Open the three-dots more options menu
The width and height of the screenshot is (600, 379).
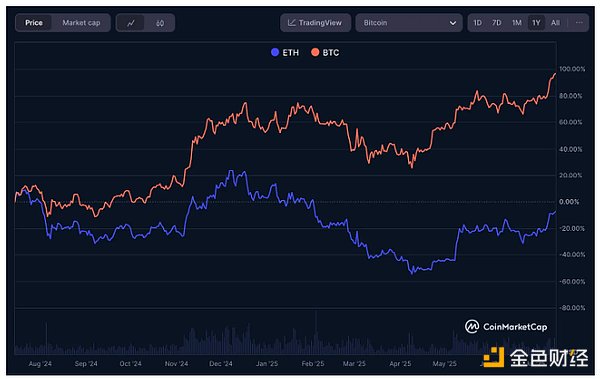pyautogui.click(x=579, y=23)
